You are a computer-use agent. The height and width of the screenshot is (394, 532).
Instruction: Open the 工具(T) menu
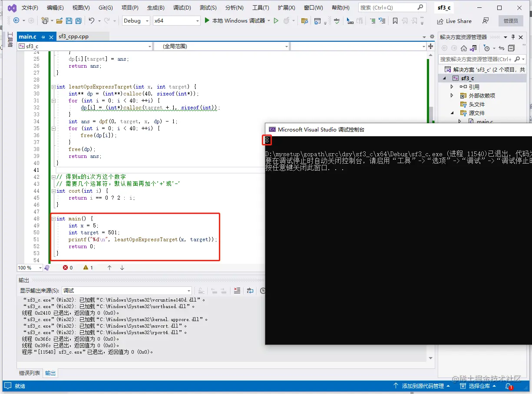(261, 8)
